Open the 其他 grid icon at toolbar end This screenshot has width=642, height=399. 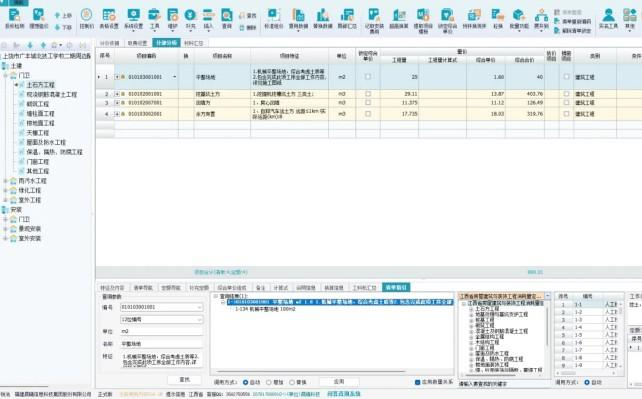(x=630, y=15)
